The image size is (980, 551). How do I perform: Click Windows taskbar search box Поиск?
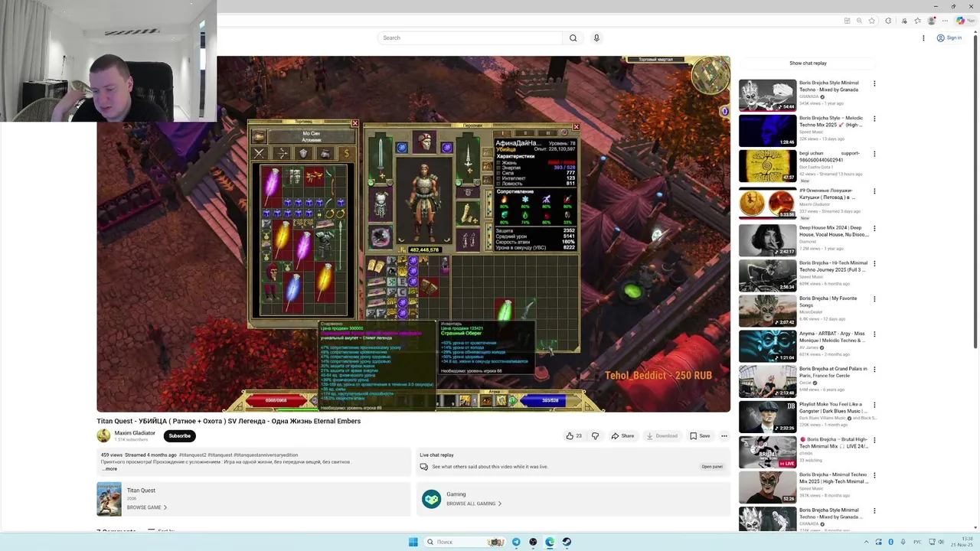tap(465, 542)
